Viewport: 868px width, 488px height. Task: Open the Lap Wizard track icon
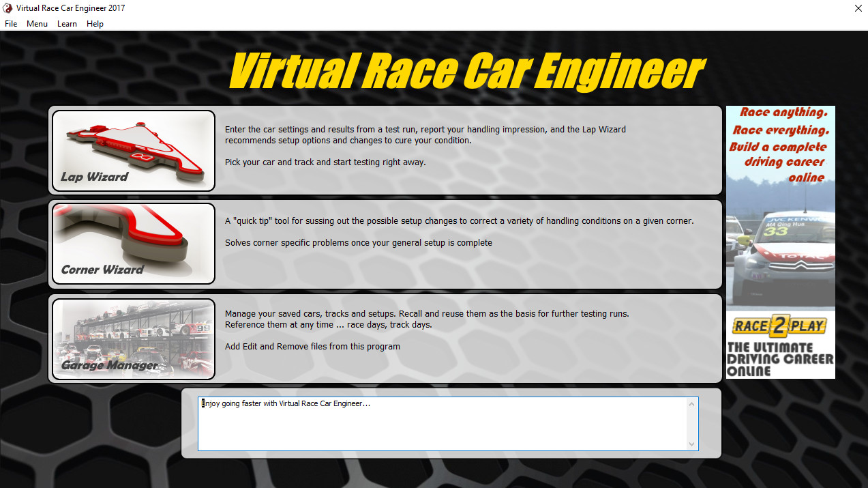[134, 151]
